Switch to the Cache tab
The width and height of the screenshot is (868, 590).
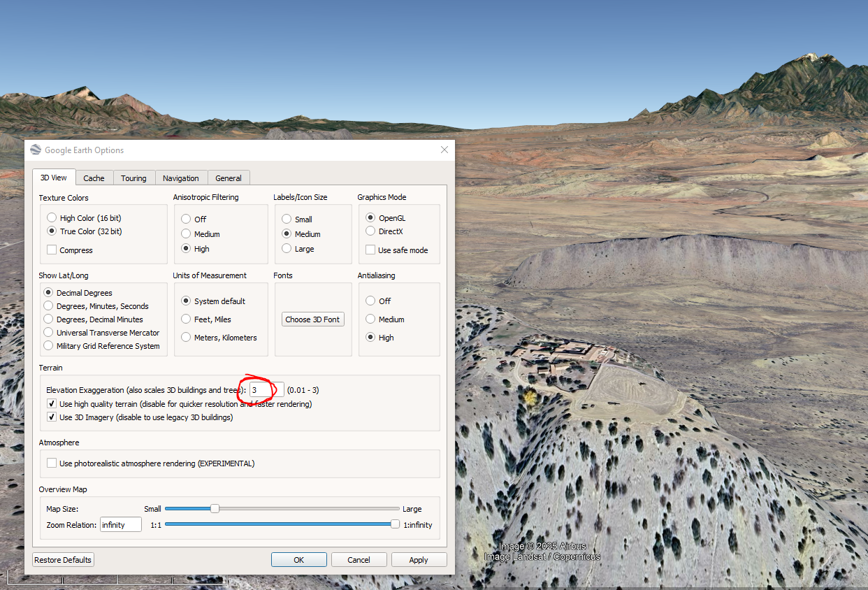coord(94,178)
